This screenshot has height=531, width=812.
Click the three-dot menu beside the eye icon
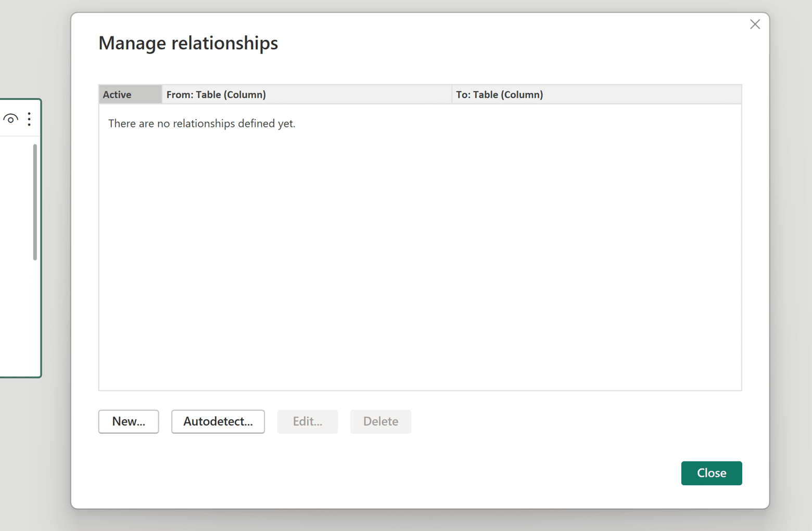29,119
